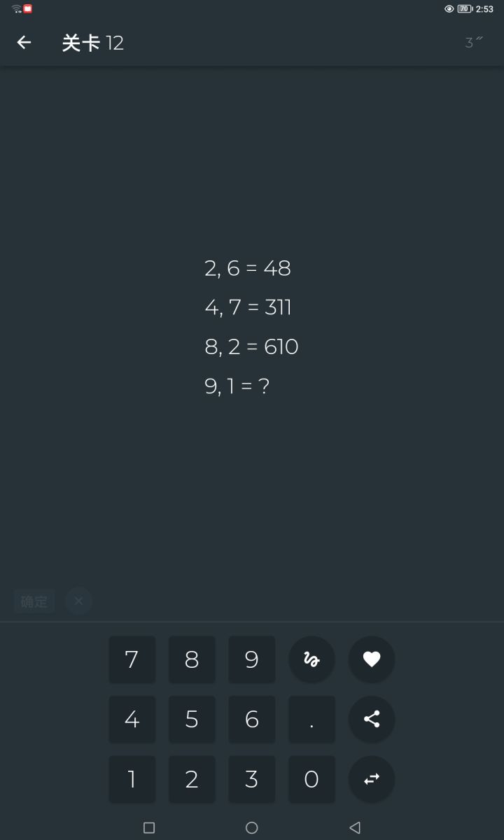Tap the back arrow icon
This screenshot has width=504, height=840.
[x=24, y=43]
